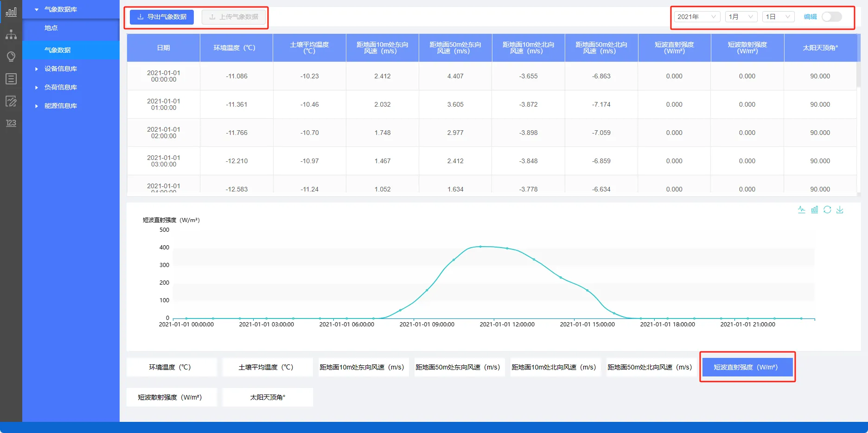Show 短波散射强度 (W/m²) in the chart
This screenshot has width=868, height=433.
[172, 397]
